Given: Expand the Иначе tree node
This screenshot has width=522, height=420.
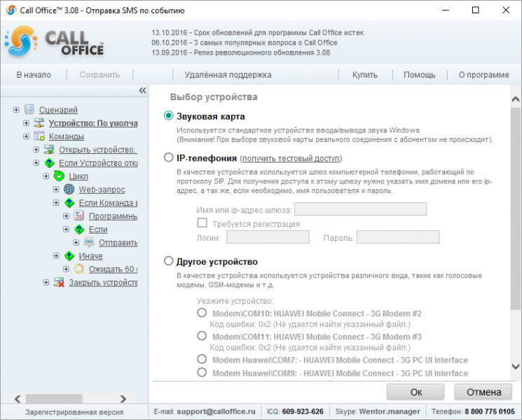Looking at the screenshot, I should pyautogui.click(x=56, y=255).
